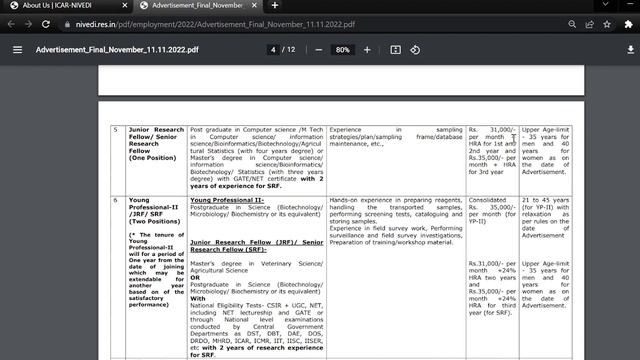640x360 pixels.
Task: Expand the tab search chevron
Action: [605, 4]
